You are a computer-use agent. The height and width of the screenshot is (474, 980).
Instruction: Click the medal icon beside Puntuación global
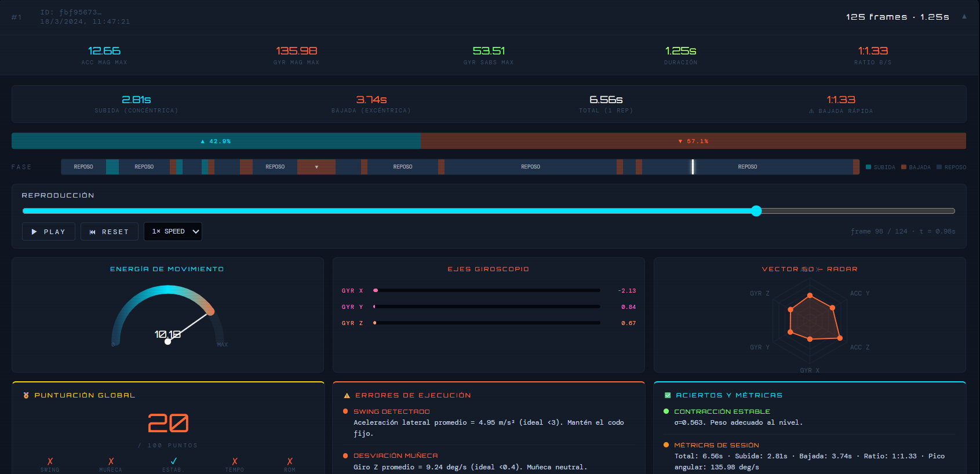point(26,395)
